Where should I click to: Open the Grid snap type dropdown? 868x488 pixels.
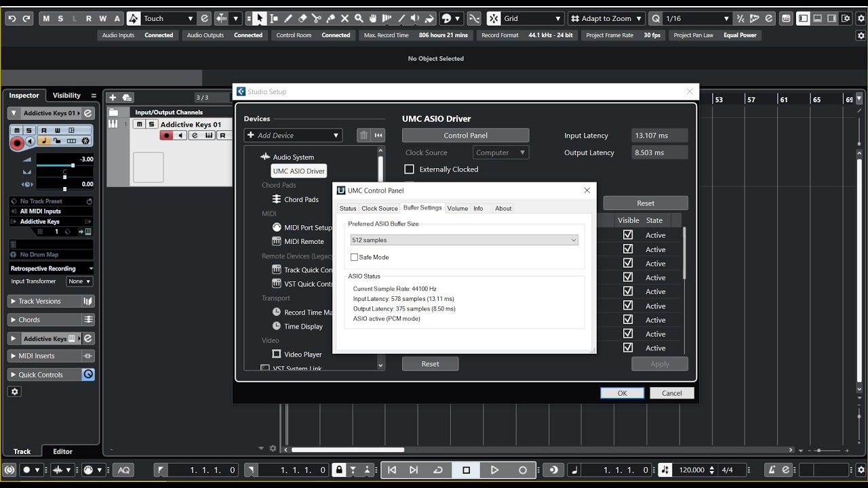tap(533, 18)
